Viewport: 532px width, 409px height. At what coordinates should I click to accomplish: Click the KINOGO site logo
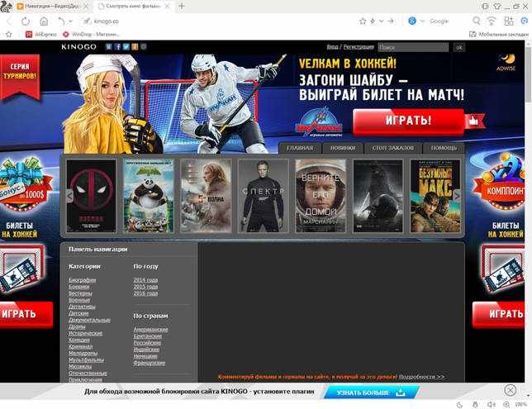coord(78,47)
